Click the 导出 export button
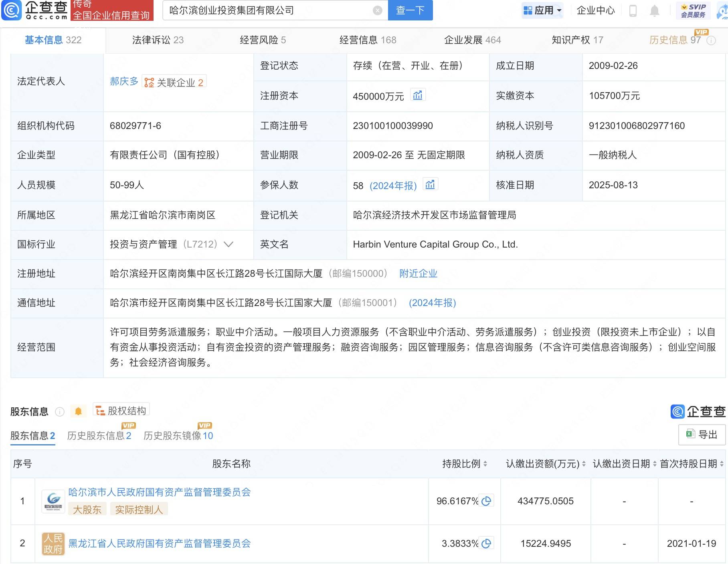The image size is (728, 564). pos(702,435)
